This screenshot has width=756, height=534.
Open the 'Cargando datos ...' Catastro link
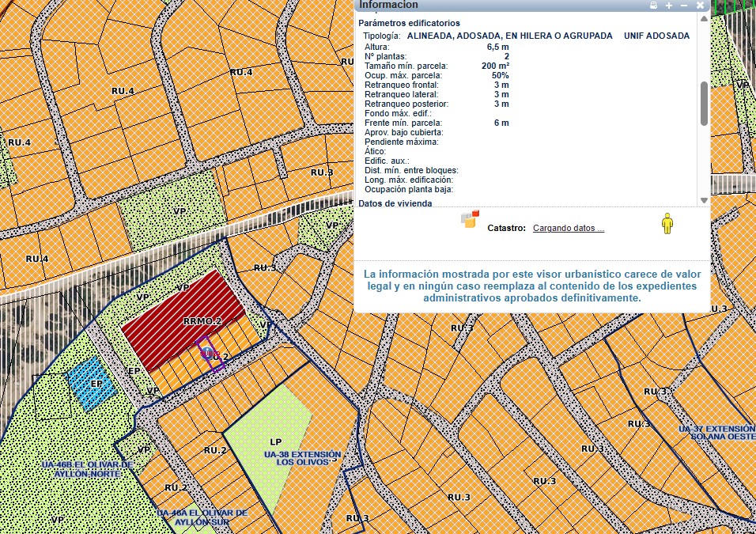pyautogui.click(x=568, y=228)
